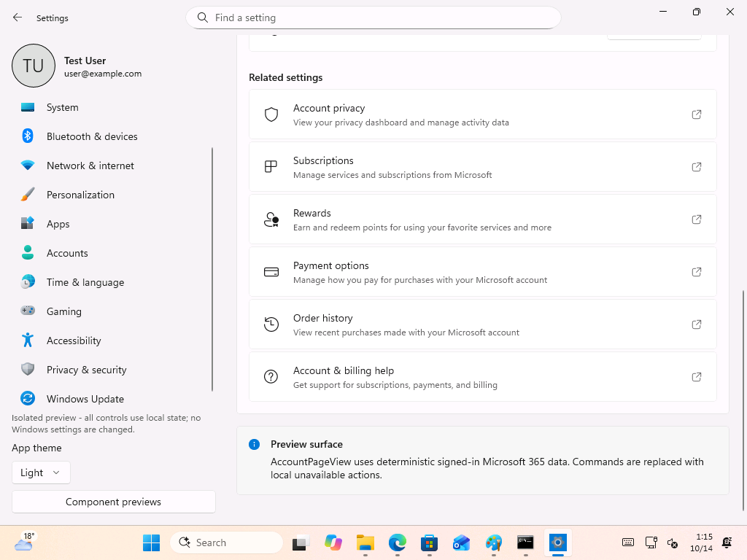This screenshot has height=560, width=747.
Task: Click the taskbar Search box
Action: [x=227, y=542]
